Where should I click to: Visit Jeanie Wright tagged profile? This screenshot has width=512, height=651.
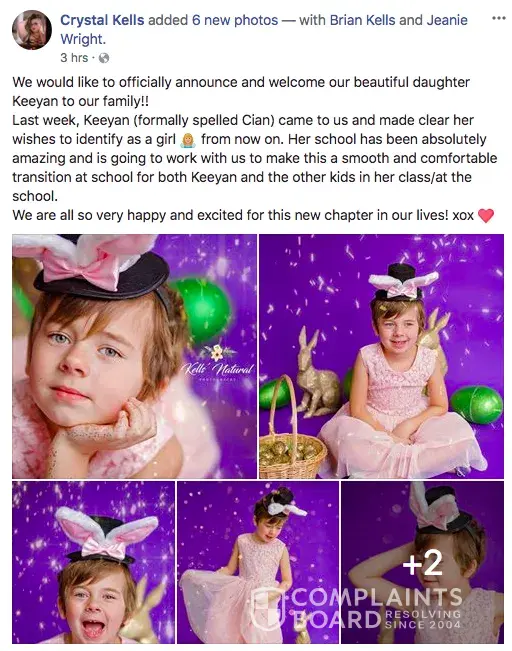click(264, 29)
